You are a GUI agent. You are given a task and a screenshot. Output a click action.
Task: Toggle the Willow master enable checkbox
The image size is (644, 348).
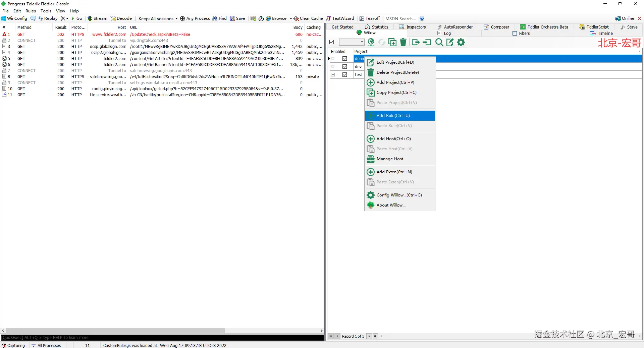pyautogui.click(x=332, y=42)
